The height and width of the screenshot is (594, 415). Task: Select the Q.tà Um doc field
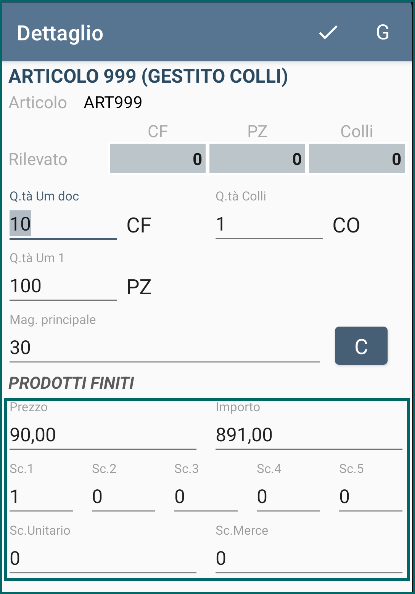63,224
